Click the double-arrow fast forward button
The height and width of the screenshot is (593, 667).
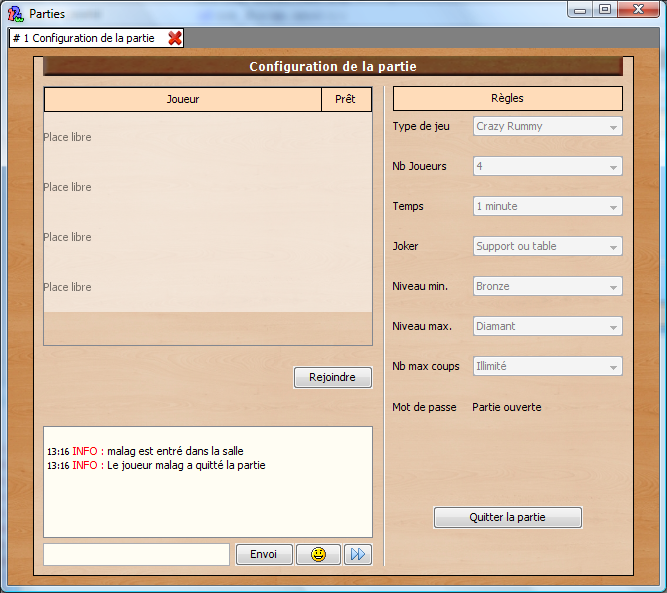click(x=358, y=554)
